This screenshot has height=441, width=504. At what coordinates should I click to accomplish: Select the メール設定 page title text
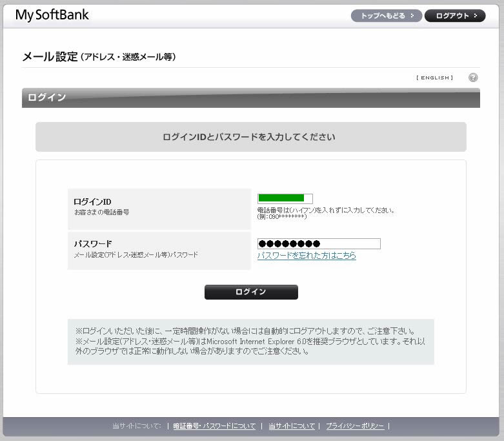pos(99,57)
